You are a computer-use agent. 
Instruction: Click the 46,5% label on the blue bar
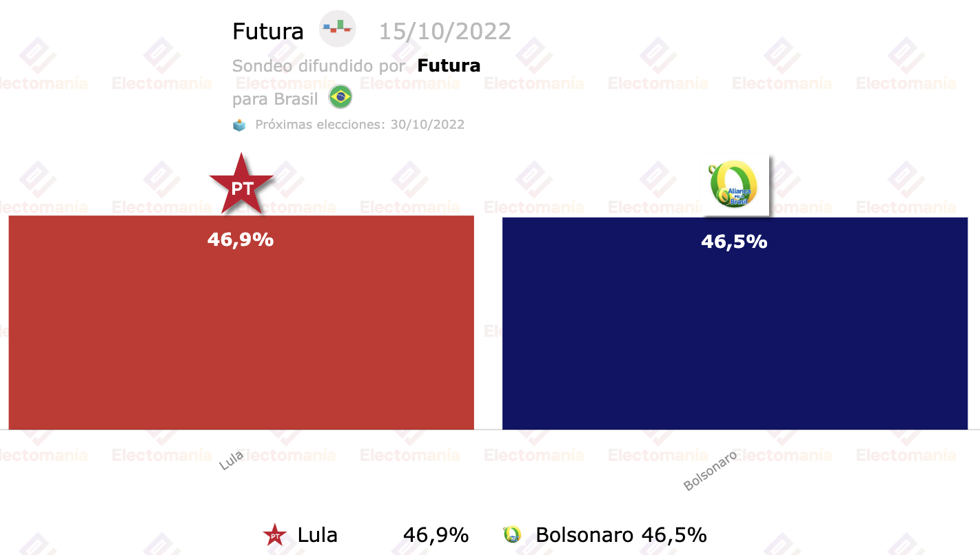[x=734, y=242]
